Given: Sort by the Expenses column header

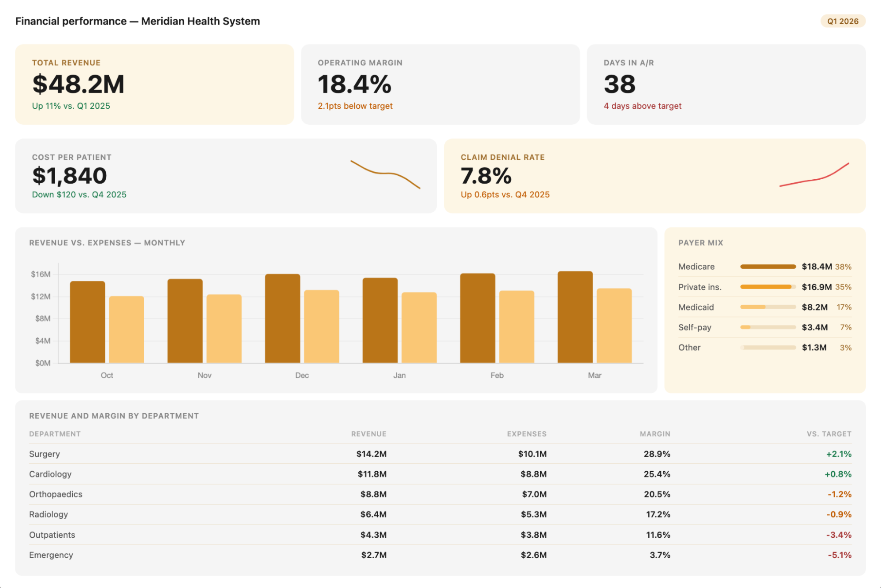Looking at the screenshot, I should point(526,434).
